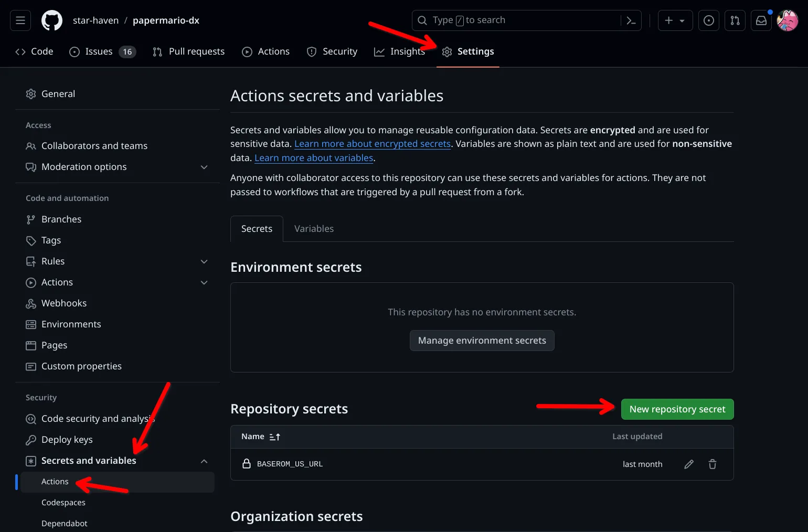Open the create new plus dropdown

click(675, 20)
